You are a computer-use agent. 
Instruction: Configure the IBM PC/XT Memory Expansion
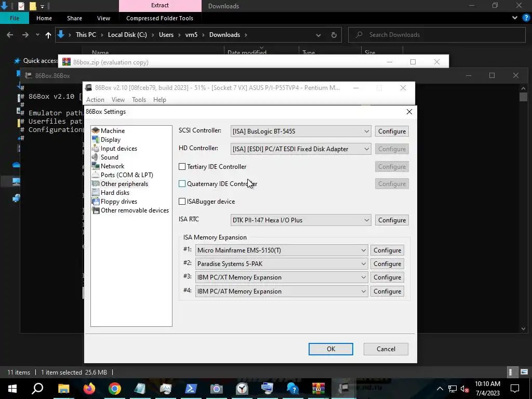click(387, 277)
